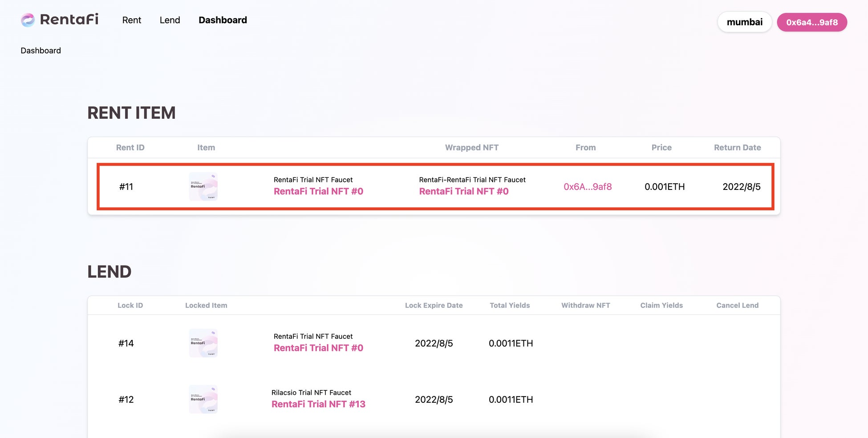Click the Lock Expire Date column header

point(434,305)
